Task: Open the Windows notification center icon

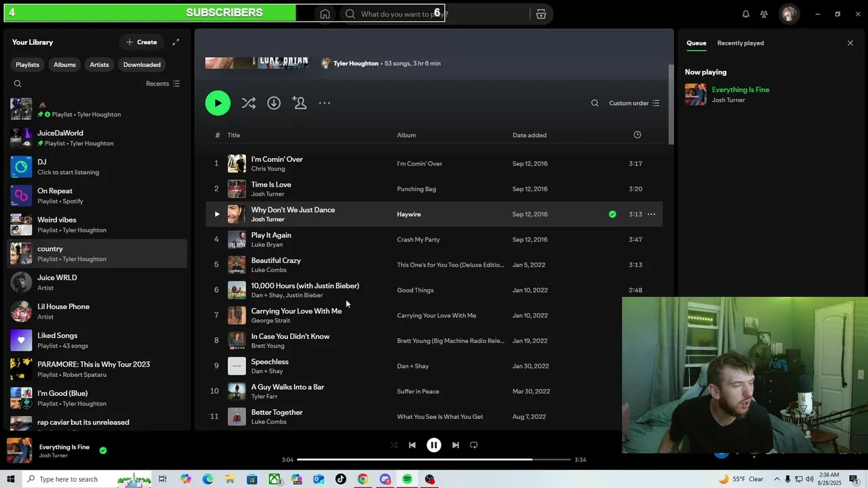Action: pyautogui.click(x=854, y=479)
